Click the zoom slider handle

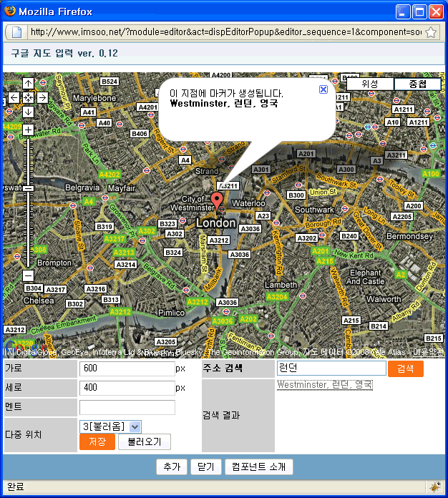(29, 188)
